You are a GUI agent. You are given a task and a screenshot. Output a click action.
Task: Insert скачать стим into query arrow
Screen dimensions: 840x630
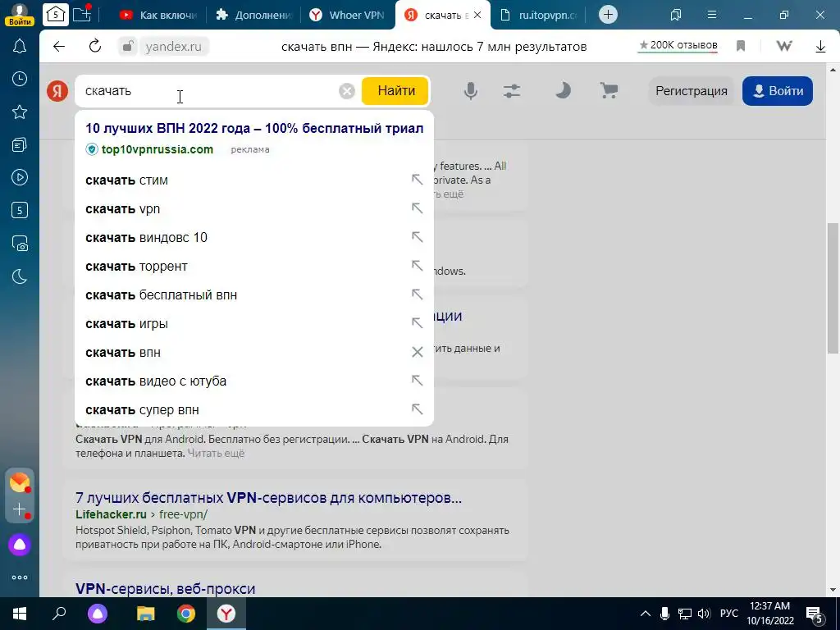tap(417, 180)
